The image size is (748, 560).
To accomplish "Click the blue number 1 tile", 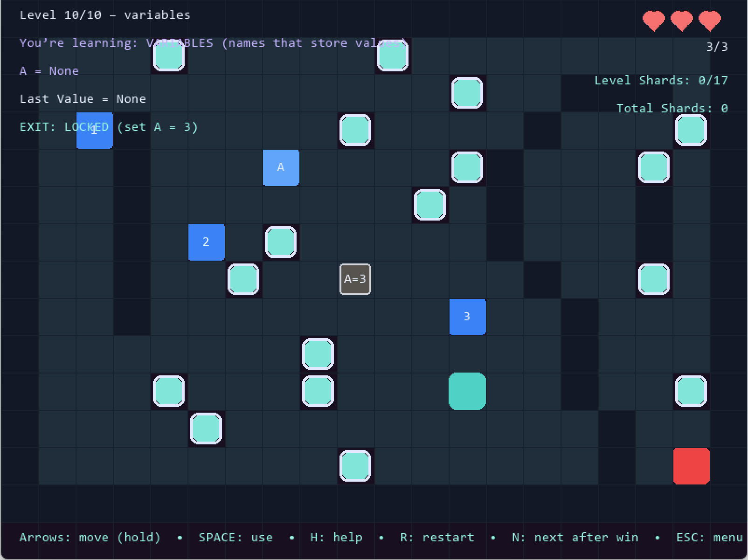I will tap(95, 131).
